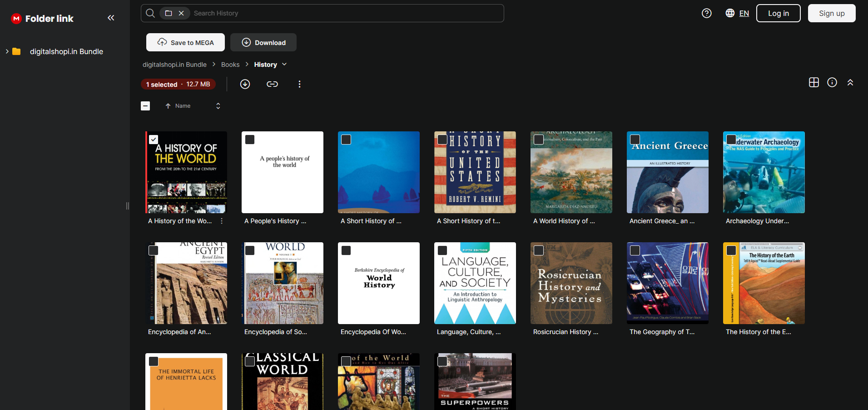Click the sidebar resize handle
The image size is (868, 410).
pos(128,206)
